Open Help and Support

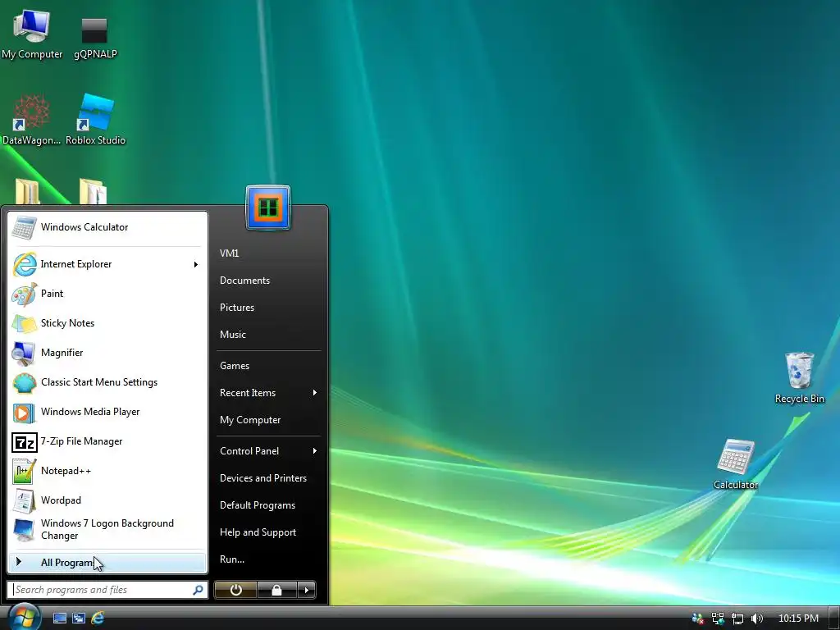[x=269, y=532]
